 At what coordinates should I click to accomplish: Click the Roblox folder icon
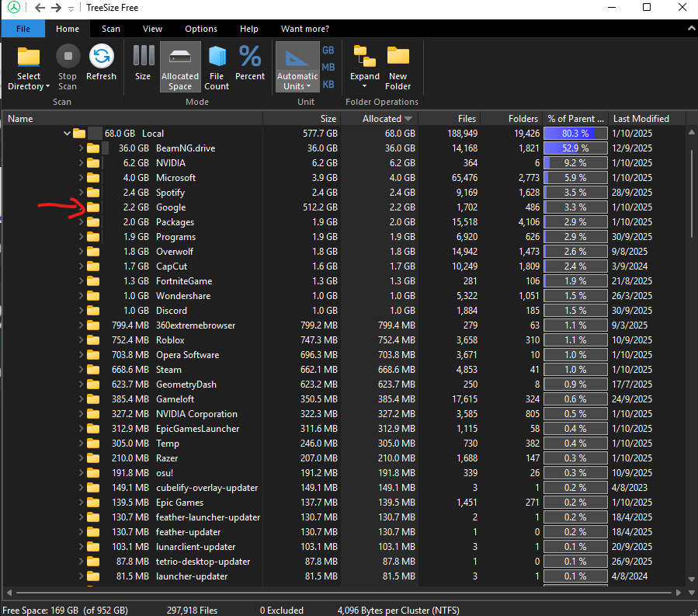click(93, 339)
